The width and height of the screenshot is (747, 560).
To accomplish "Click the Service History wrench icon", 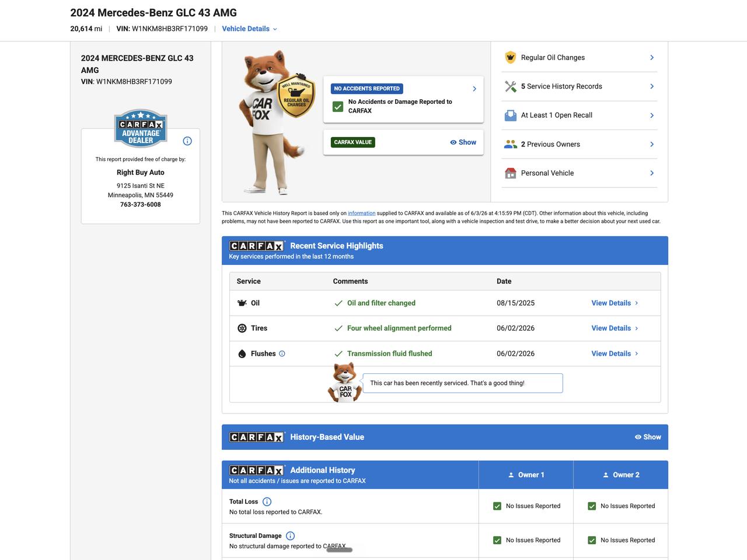I will click(x=511, y=86).
